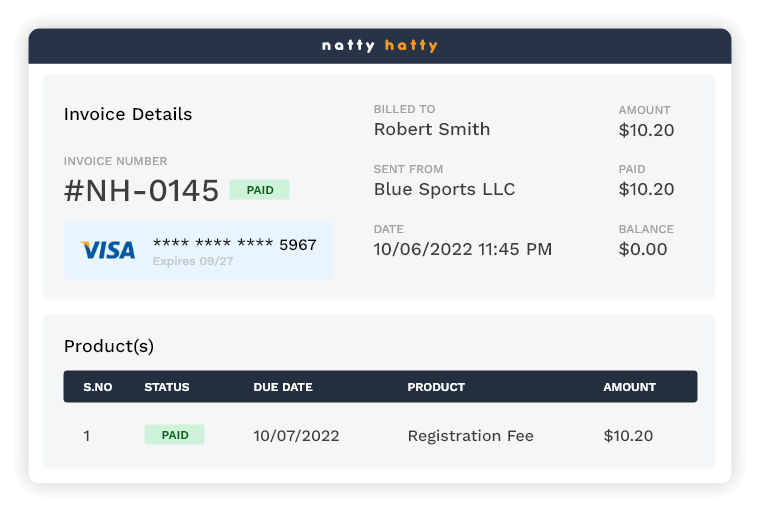Click the Invoice Details heading
The height and width of the screenshot is (512, 760).
128,114
